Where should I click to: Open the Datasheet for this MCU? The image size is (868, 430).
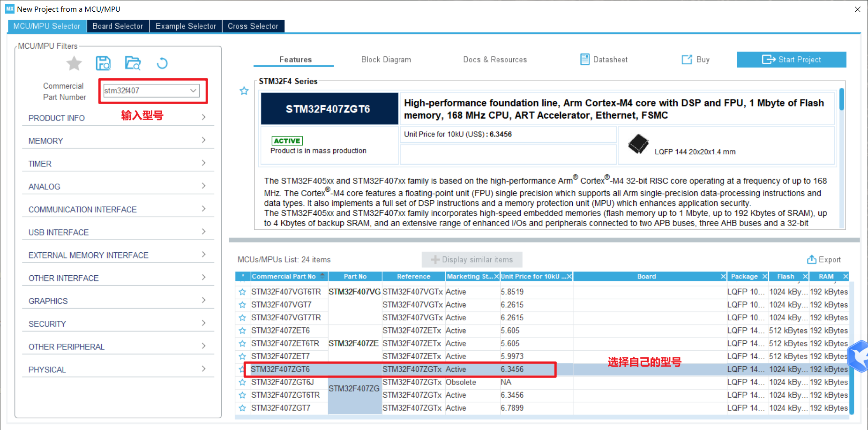(x=604, y=60)
